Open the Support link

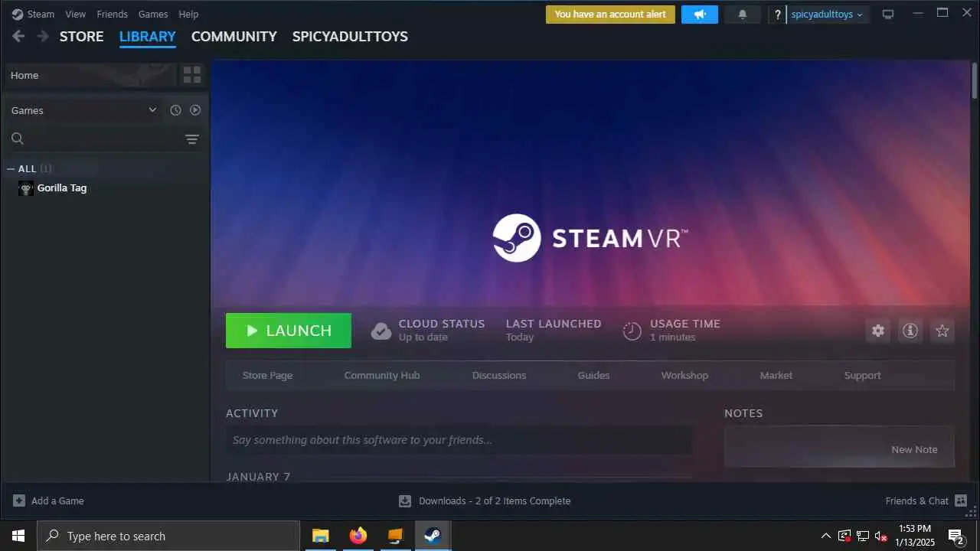(863, 376)
